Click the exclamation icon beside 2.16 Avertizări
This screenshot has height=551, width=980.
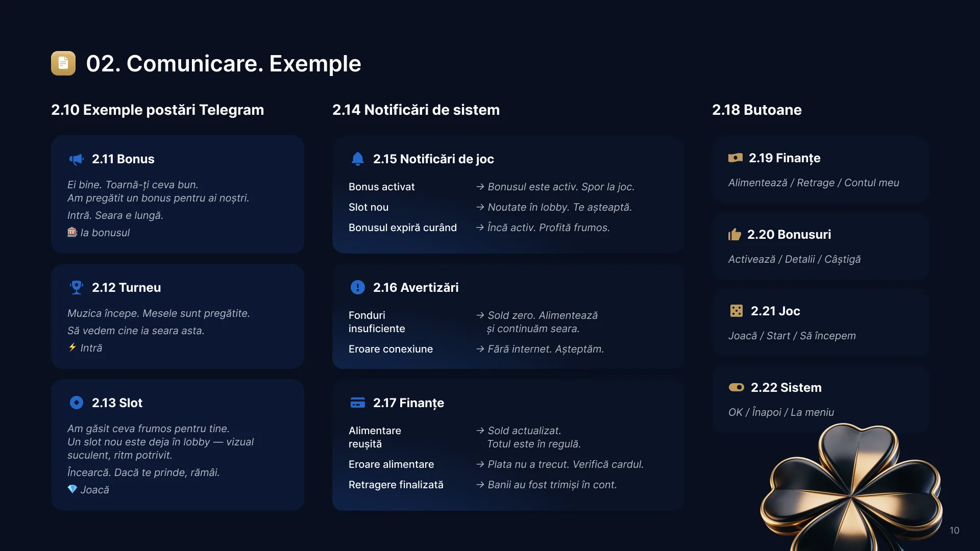coord(358,288)
